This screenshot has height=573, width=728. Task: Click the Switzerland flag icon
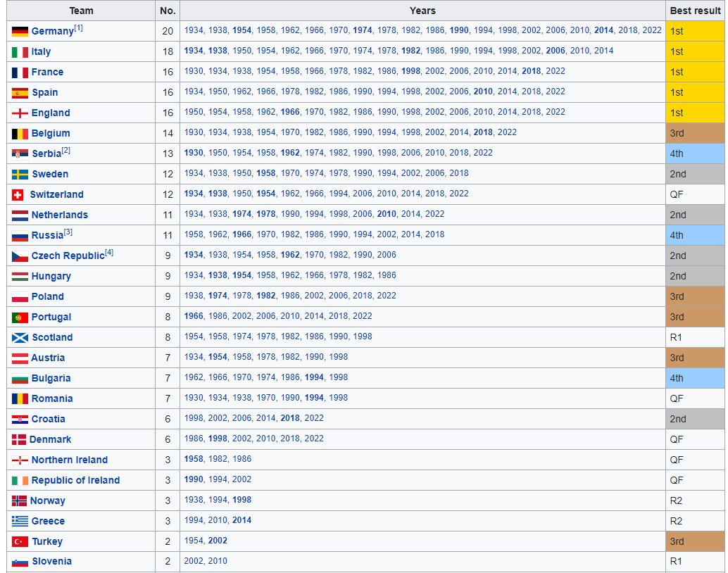click(18, 195)
